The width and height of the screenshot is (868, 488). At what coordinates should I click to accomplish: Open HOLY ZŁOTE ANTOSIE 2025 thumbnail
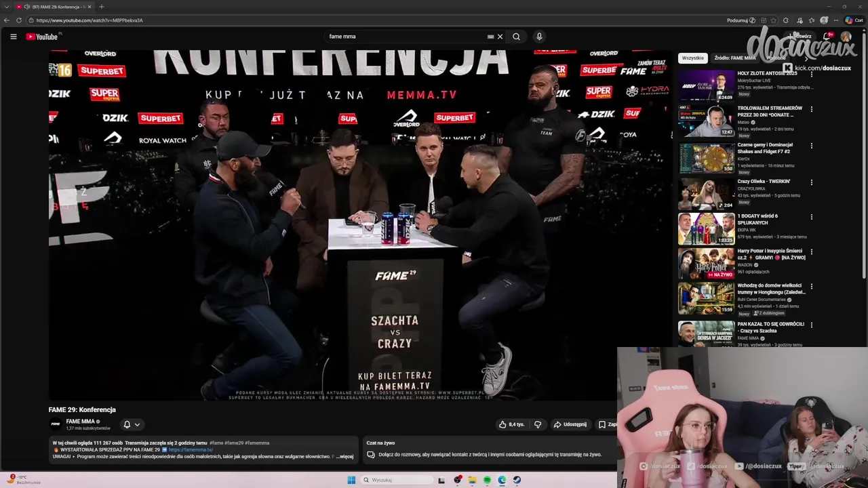707,85
